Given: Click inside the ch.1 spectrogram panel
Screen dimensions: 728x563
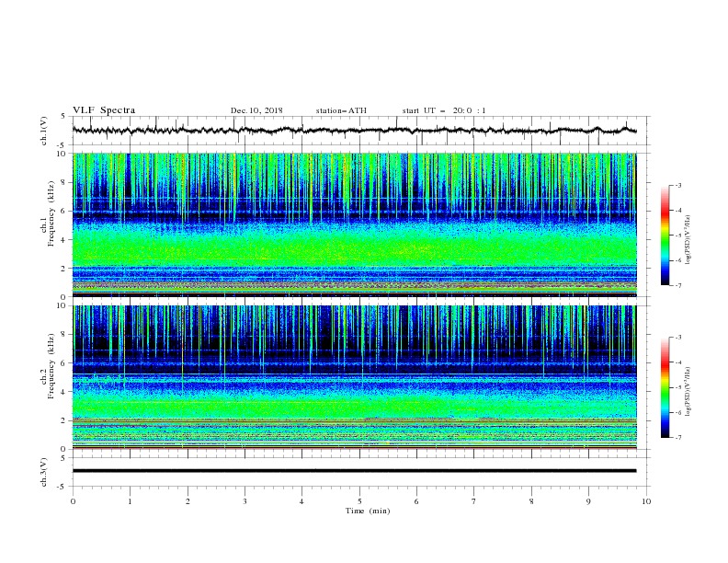Looking at the screenshot, I should pyautogui.click(x=355, y=224).
